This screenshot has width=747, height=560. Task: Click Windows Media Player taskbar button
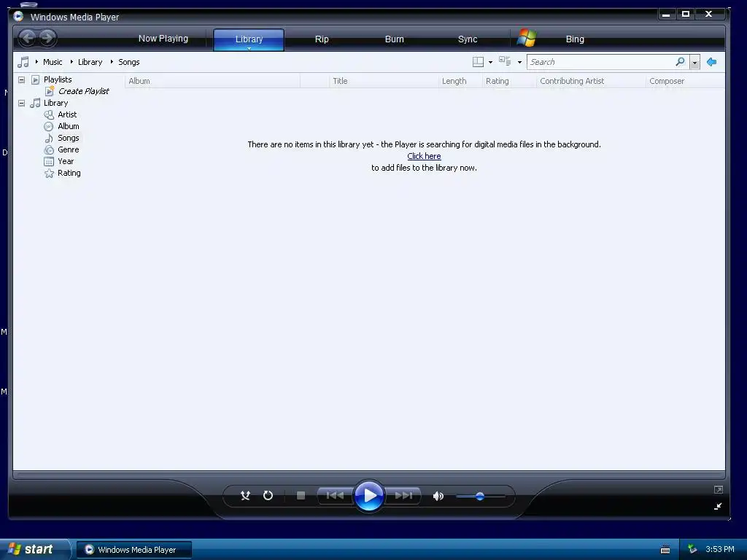(134, 550)
